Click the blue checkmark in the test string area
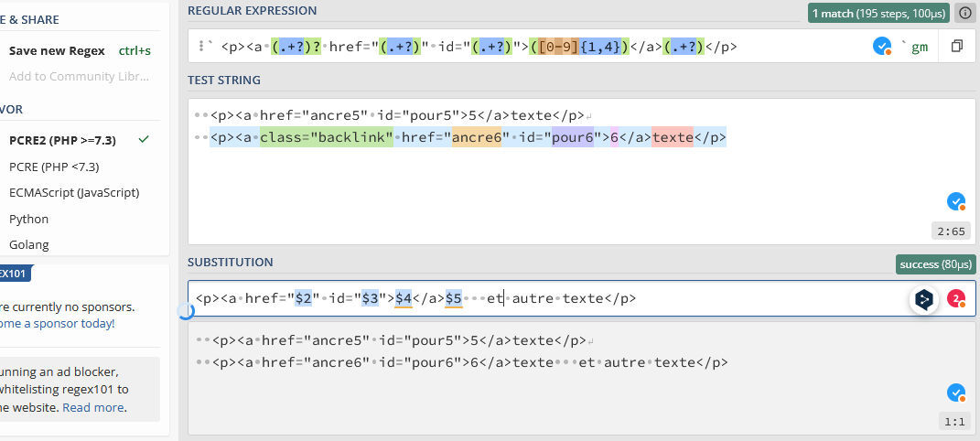This screenshot has height=441, width=980. 956,201
